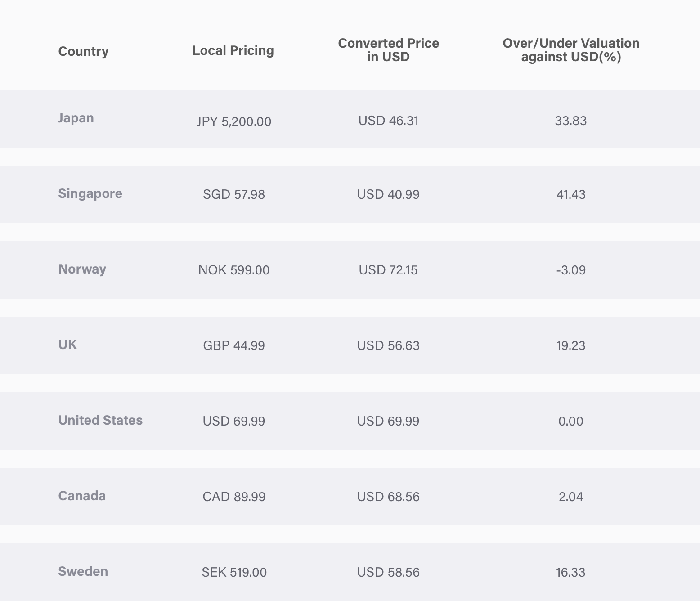
Task: Click the Country column header
Action: (x=83, y=51)
